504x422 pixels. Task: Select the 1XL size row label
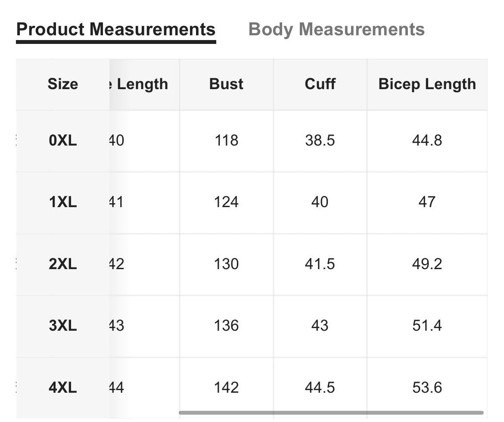click(x=63, y=202)
